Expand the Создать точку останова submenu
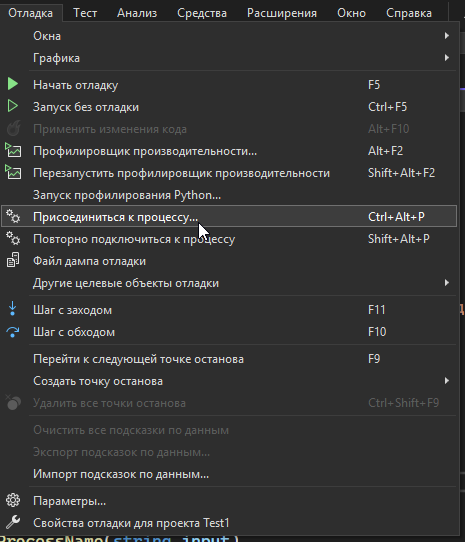The image size is (465, 542). point(447,381)
